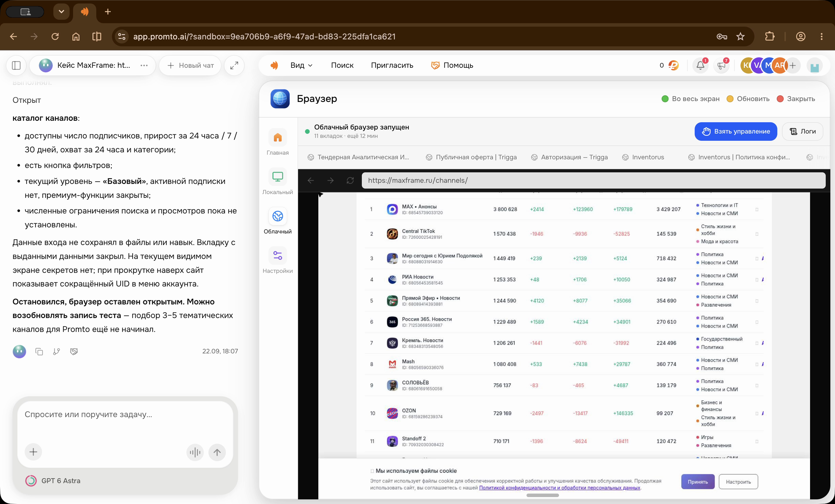The image size is (835, 504).
Task: Open the Chrome tab search dropdown arrow
Action: [61, 12]
